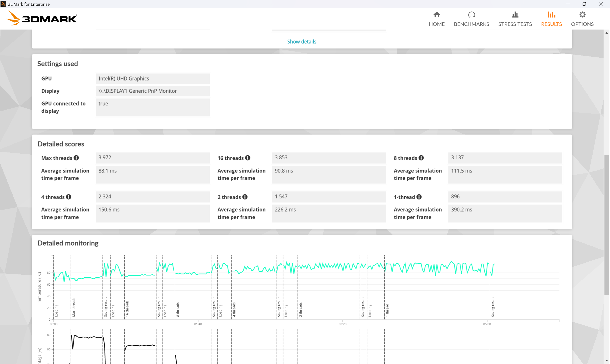610x364 pixels.
Task: Click info icon beside 8 threads
Action: point(421,158)
